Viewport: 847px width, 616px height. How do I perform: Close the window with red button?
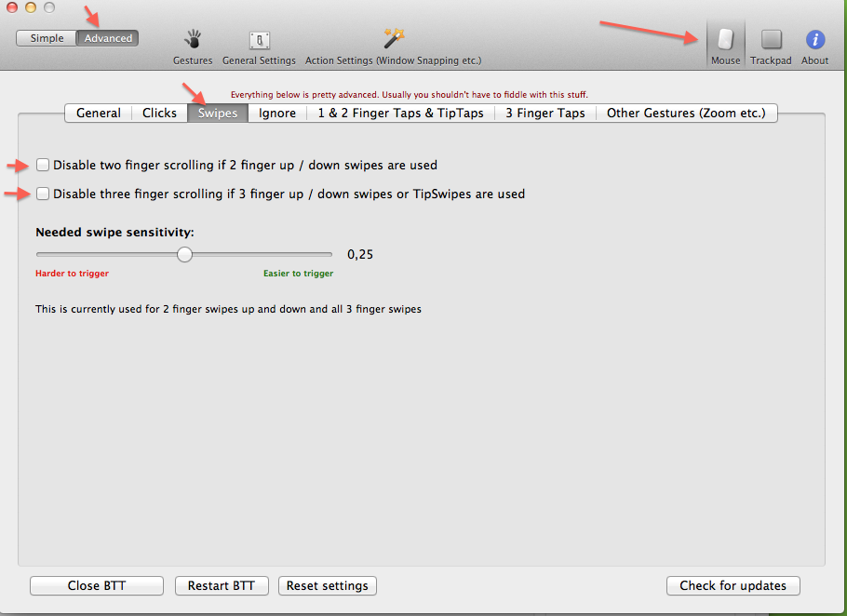[x=12, y=7]
